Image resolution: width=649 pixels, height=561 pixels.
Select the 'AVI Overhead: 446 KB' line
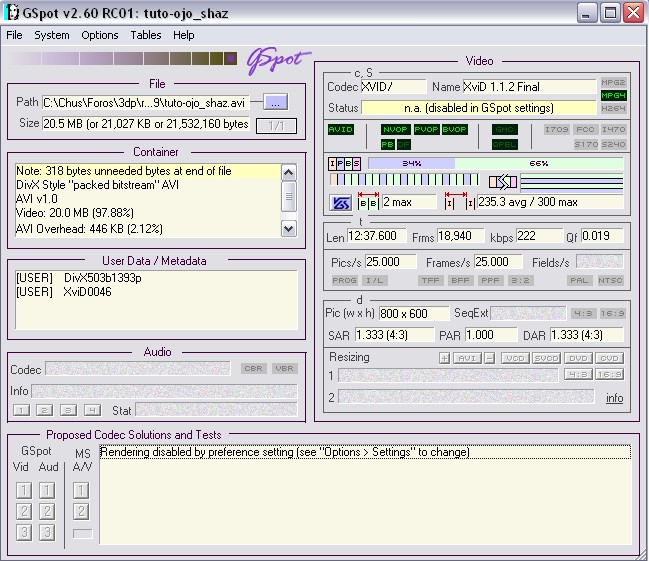pos(89,229)
